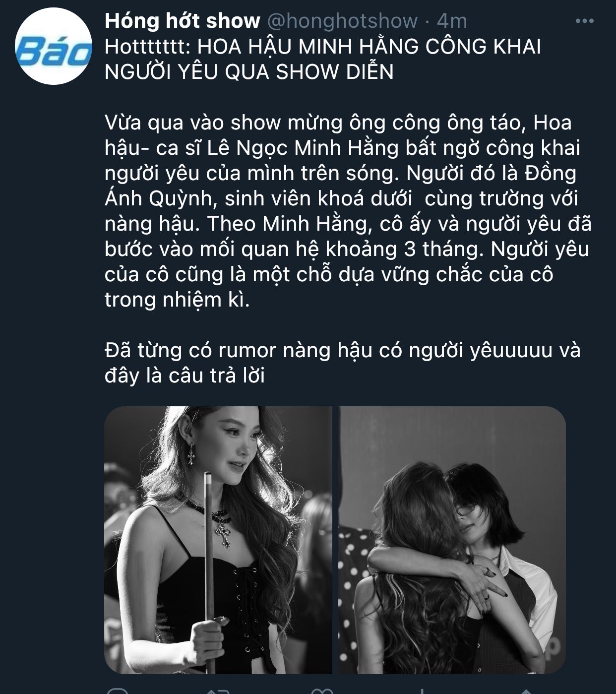Tap the text 'đây là câu trả lời'
The width and height of the screenshot is (616, 694).
click(x=185, y=376)
